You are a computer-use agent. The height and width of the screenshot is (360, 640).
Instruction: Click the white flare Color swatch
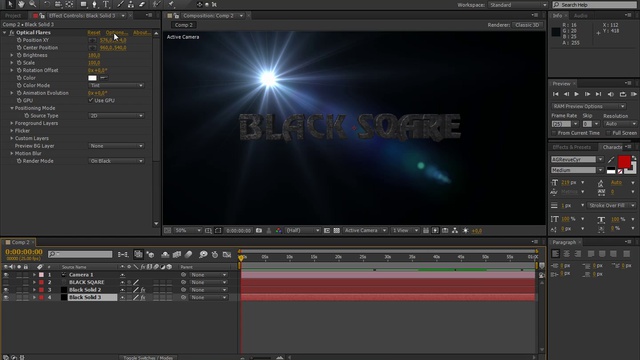pyautogui.click(x=93, y=78)
